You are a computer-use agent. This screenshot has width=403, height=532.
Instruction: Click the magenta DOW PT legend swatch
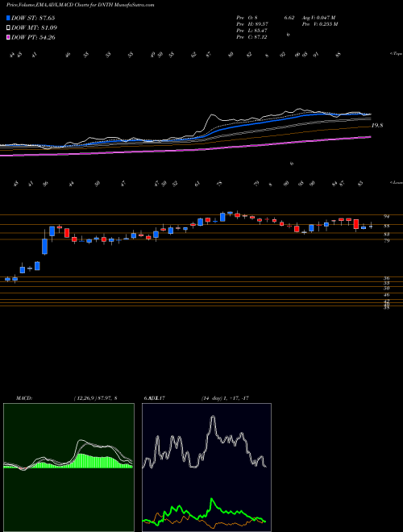click(8, 37)
